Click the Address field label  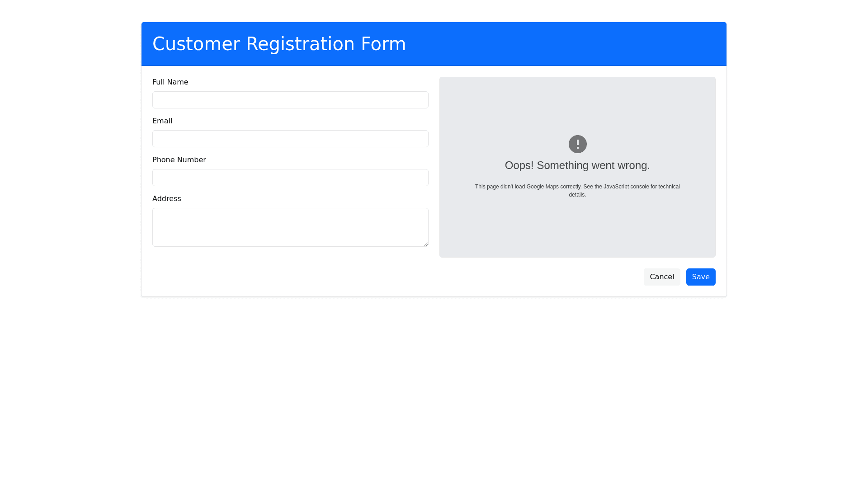[166, 199]
